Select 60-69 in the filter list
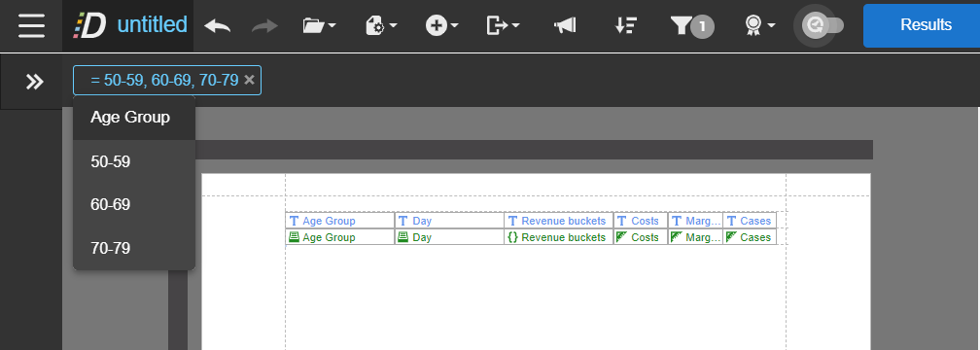The height and width of the screenshot is (350, 980). (134, 205)
